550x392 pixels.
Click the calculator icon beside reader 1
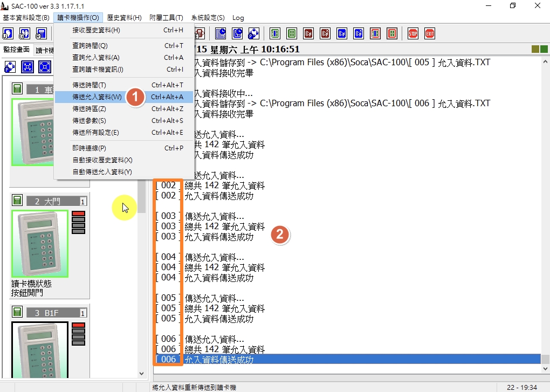[x=17, y=89]
